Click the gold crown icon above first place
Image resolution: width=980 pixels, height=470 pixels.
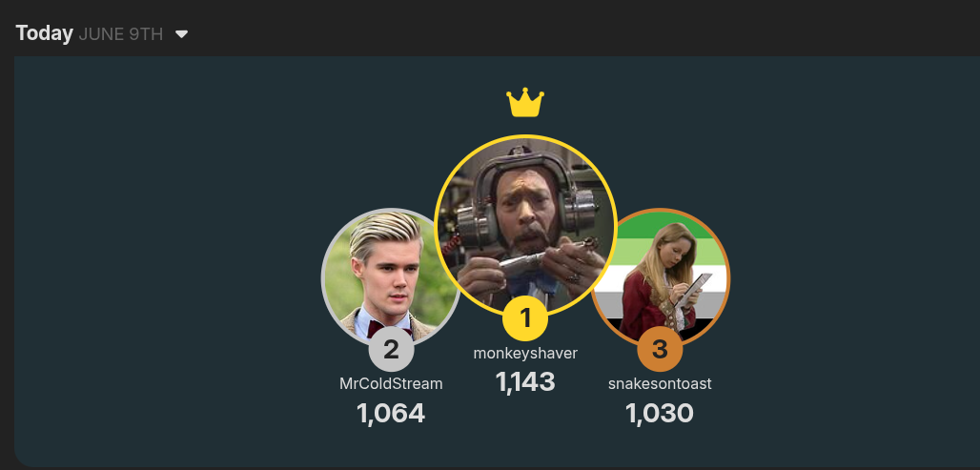click(x=525, y=102)
